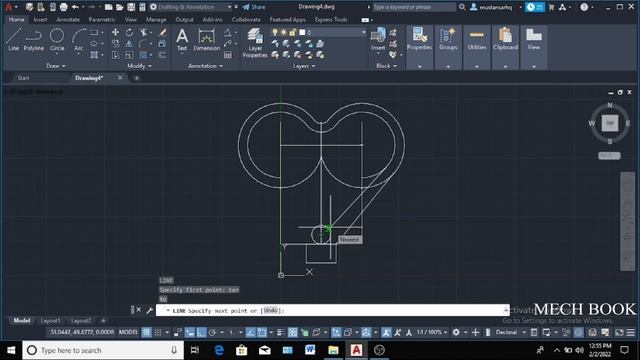Click the MODEL space button in status bar

[x=128, y=332]
